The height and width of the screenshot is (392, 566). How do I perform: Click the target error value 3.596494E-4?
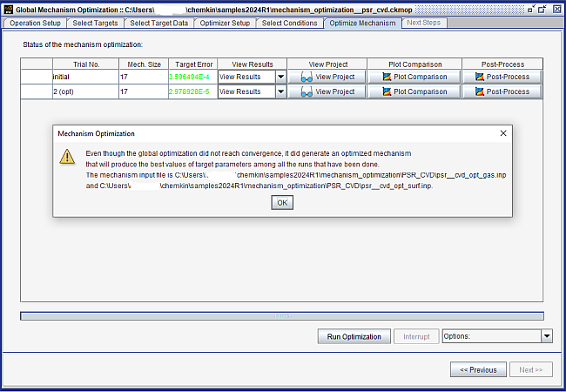coord(189,77)
